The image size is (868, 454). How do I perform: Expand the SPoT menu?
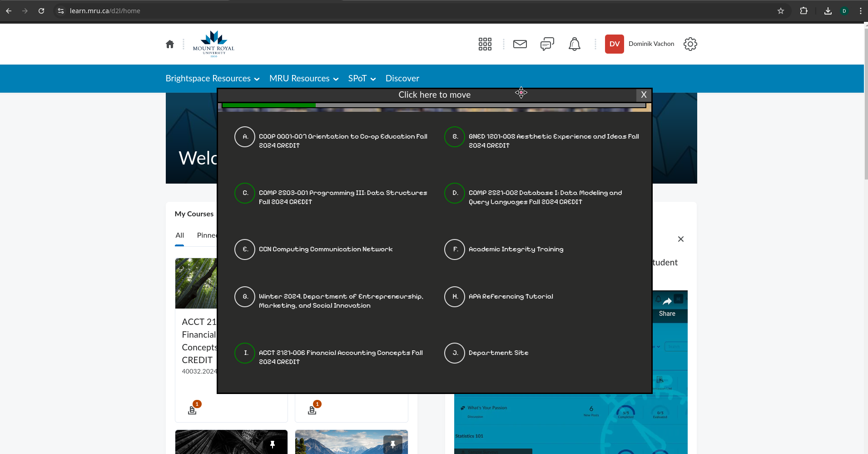pos(362,79)
